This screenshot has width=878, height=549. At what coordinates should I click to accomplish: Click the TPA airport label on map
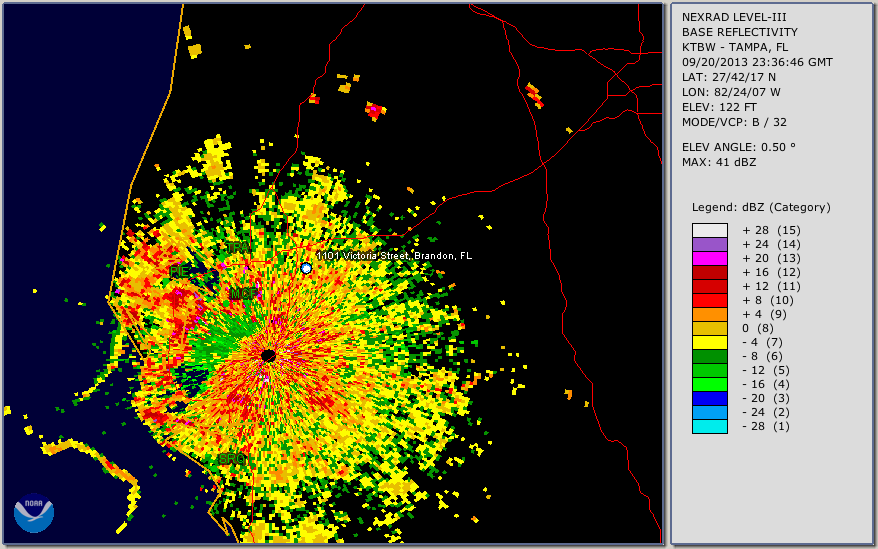pos(237,247)
